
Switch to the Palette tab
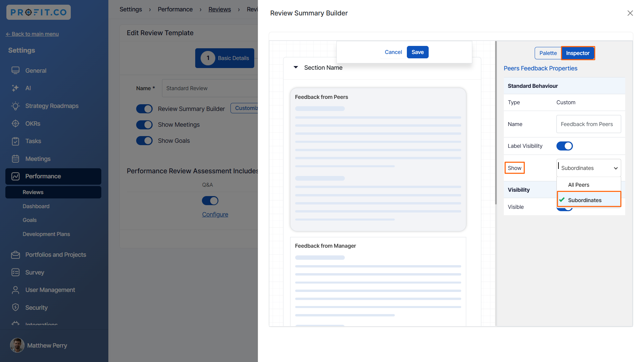[548, 53]
